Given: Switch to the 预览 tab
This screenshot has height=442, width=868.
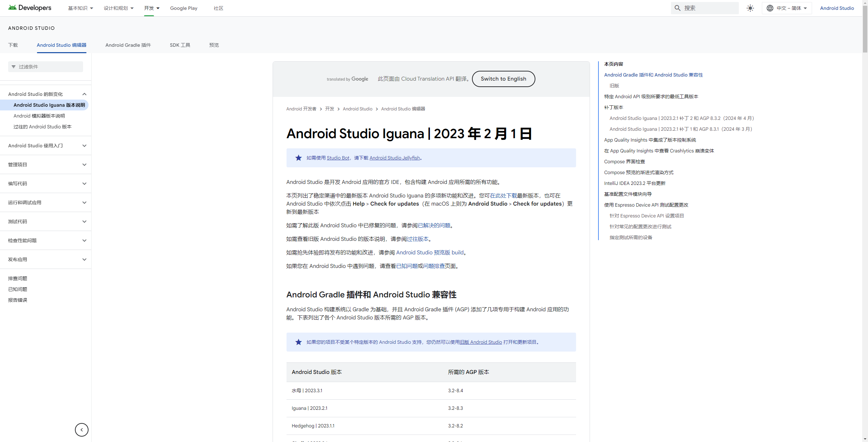Looking at the screenshot, I should pyautogui.click(x=214, y=45).
